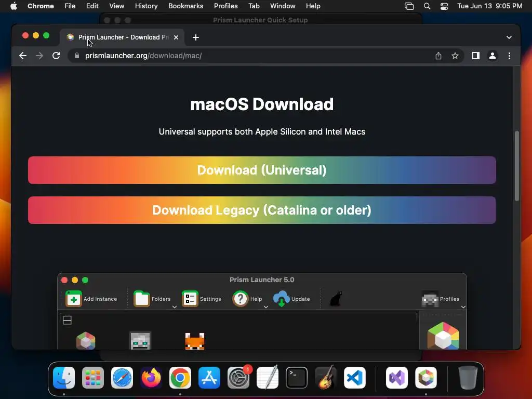Open Prism Launcher from the Dock

[x=426, y=378]
